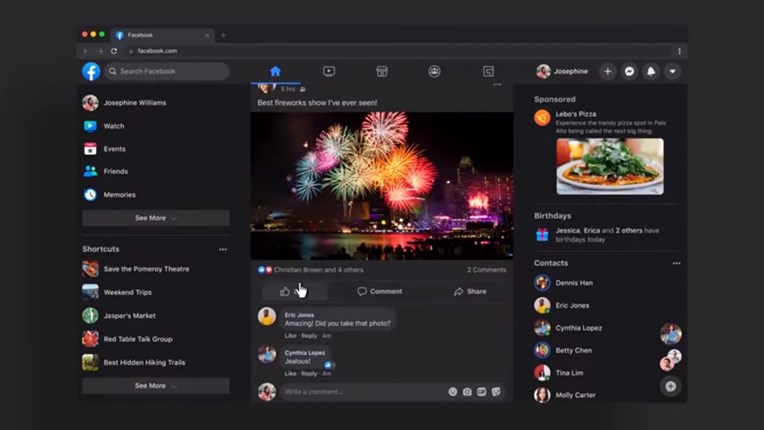
Task: Click the Search Facebook field
Action: [168, 71]
